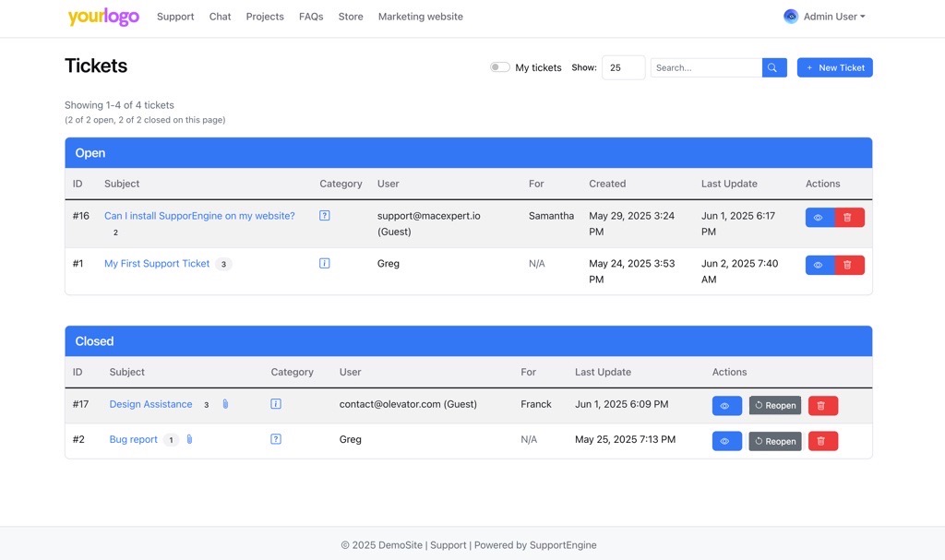
Task: Click the trash icon for ticket #17
Action: (x=822, y=404)
